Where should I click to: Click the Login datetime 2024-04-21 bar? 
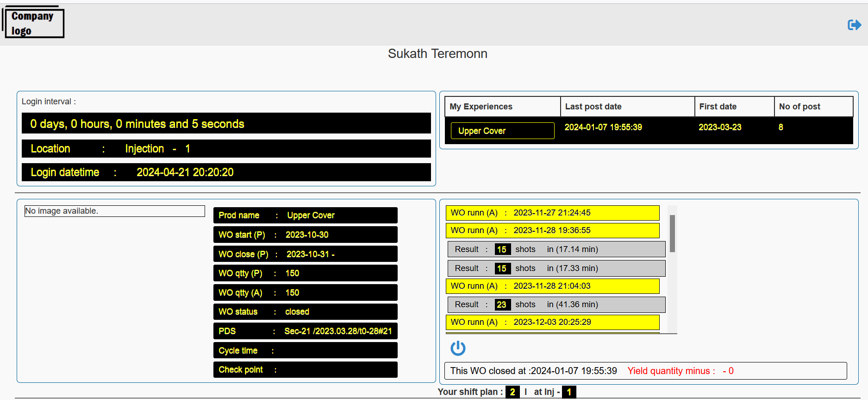(226, 172)
